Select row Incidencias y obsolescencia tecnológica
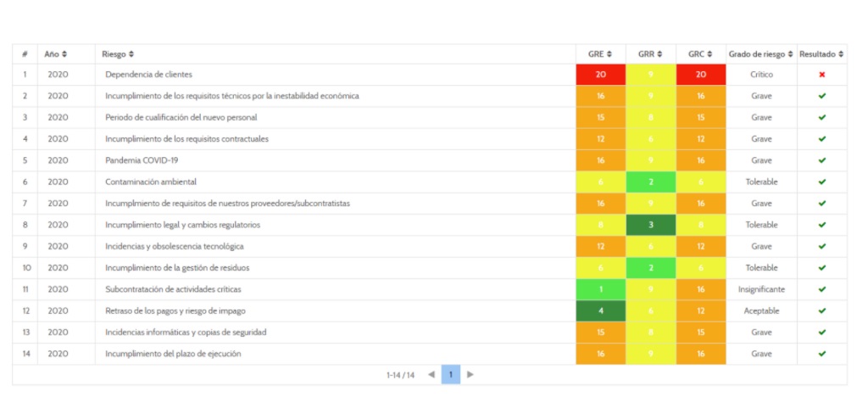Screen dimensions: 868x408 click(x=174, y=246)
